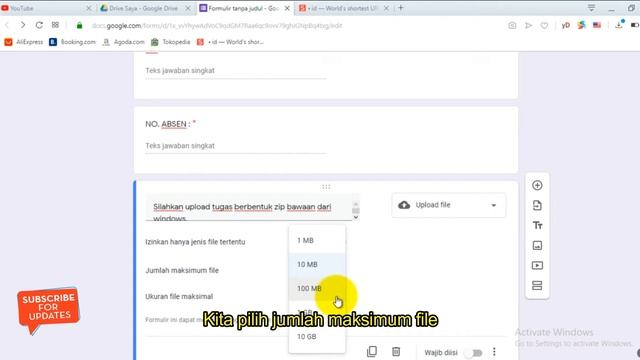Go back with browser arrow
This screenshot has width=640, height=360.
click(x=7, y=25)
